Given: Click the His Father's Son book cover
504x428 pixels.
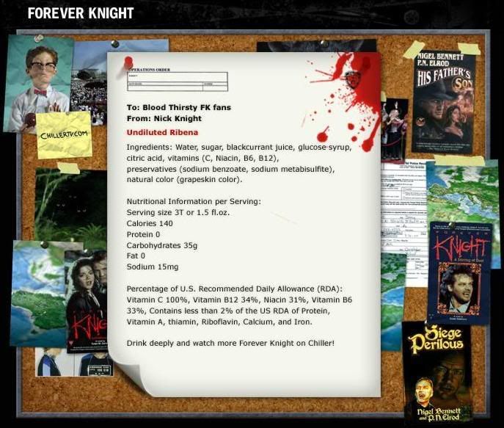Looking at the screenshot, I should (443, 102).
